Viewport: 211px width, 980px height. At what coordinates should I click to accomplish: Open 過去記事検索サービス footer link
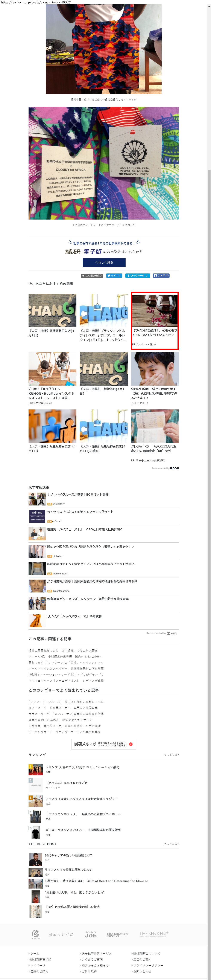pyautogui.click(x=97, y=953)
